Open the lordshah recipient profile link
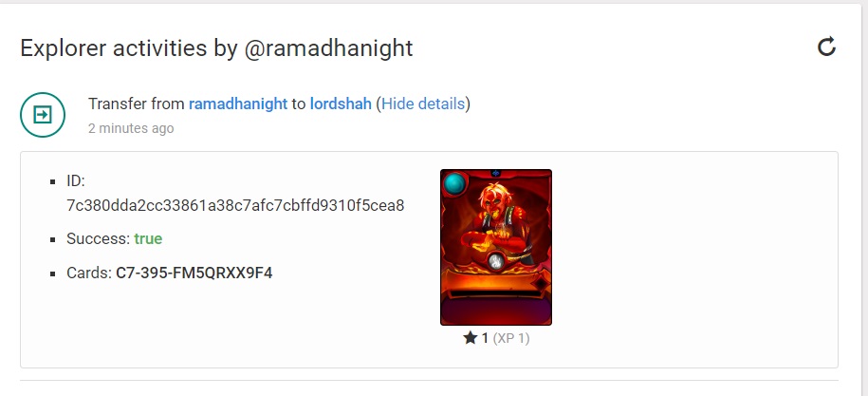Screen dimensions: 868x396 [x=341, y=104]
